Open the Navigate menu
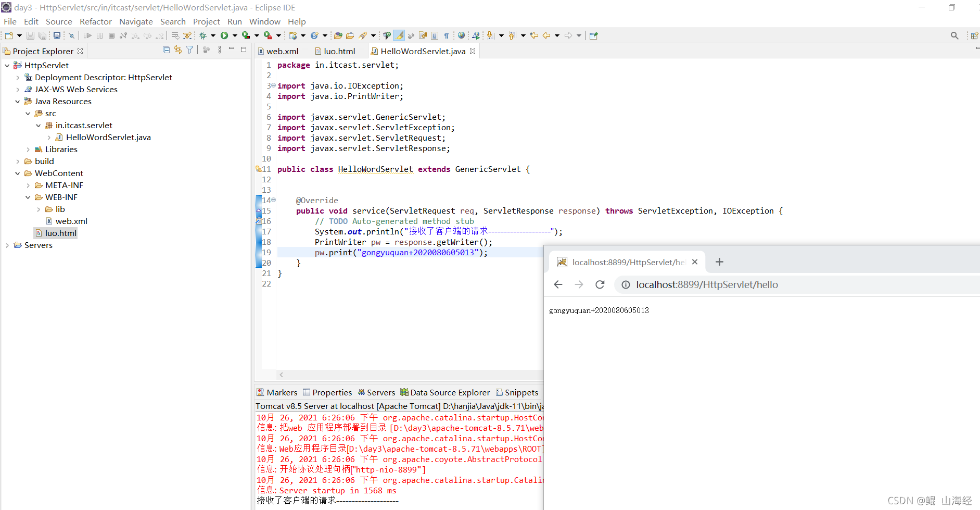 136,21
